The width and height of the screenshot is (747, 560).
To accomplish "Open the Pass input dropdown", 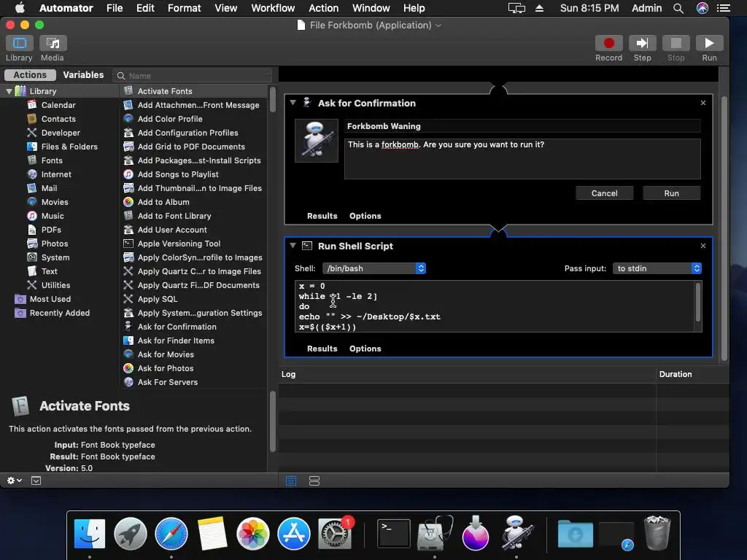I will (657, 268).
